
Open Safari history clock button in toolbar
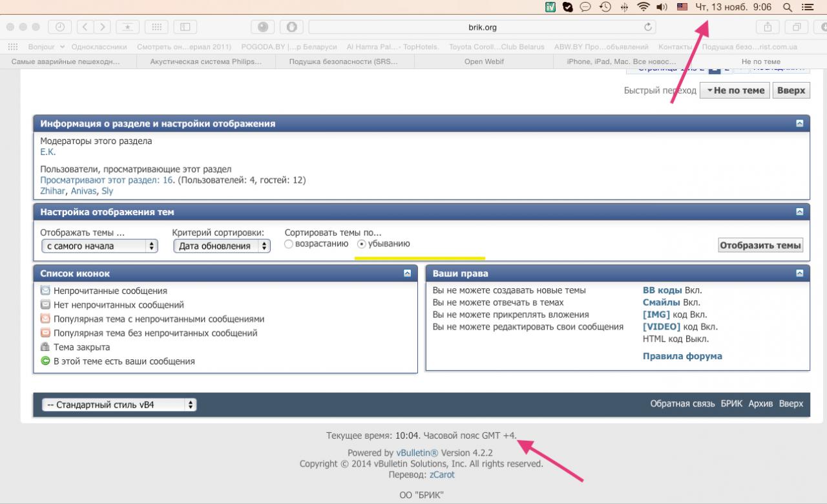60,27
